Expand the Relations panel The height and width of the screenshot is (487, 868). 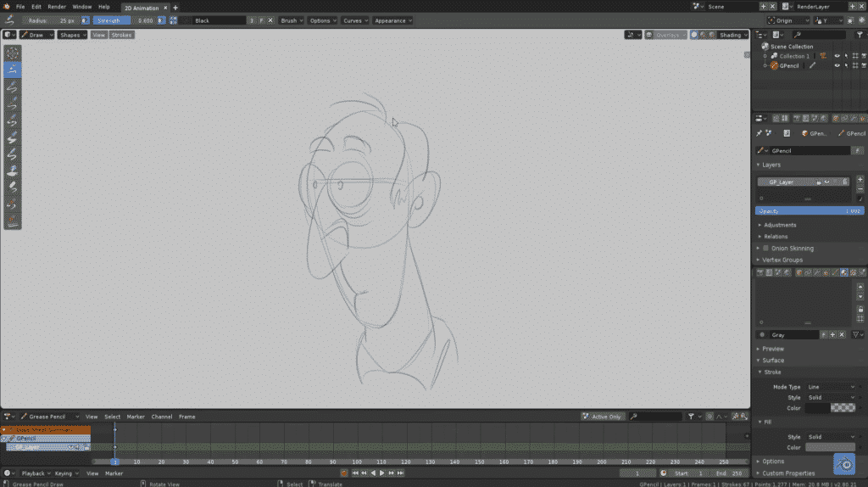click(775, 237)
